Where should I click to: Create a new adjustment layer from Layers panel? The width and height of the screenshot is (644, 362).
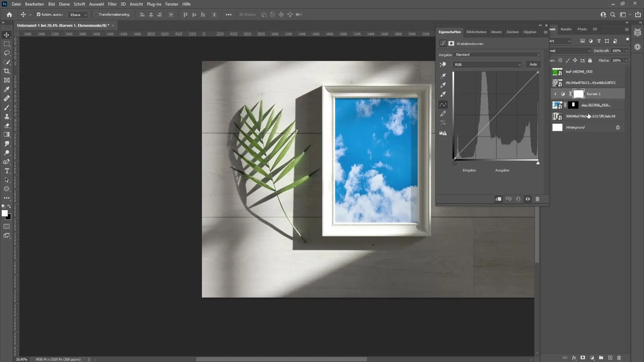[592, 358]
